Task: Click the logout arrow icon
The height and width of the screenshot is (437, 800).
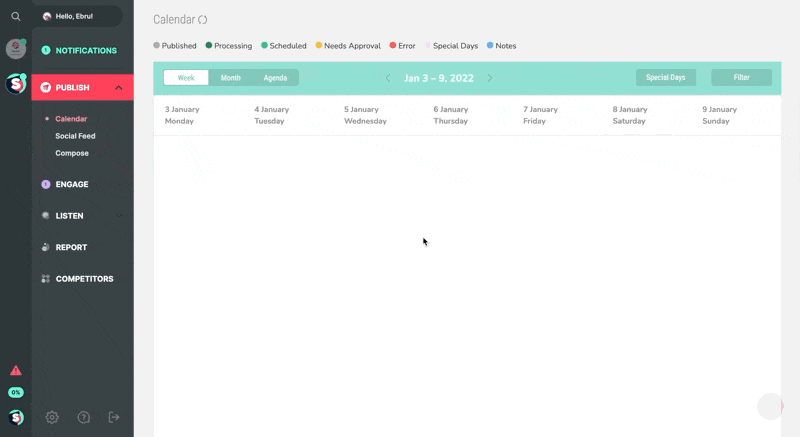Action: [x=114, y=418]
